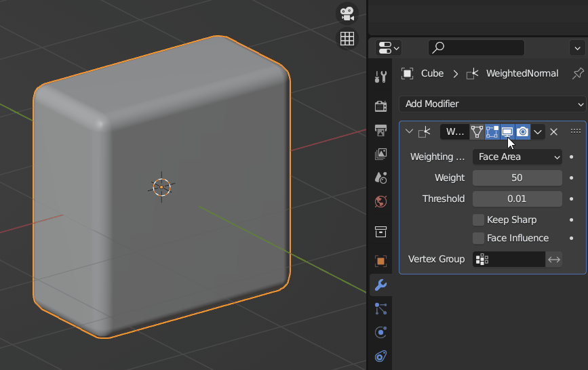The width and height of the screenshot is (588, 370).
Task: Click the Cube breadcrumb
Action: (432, 73)
